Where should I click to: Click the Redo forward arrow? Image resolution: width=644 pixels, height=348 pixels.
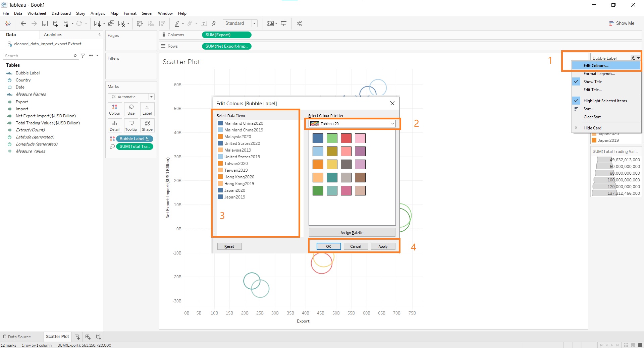34,23
